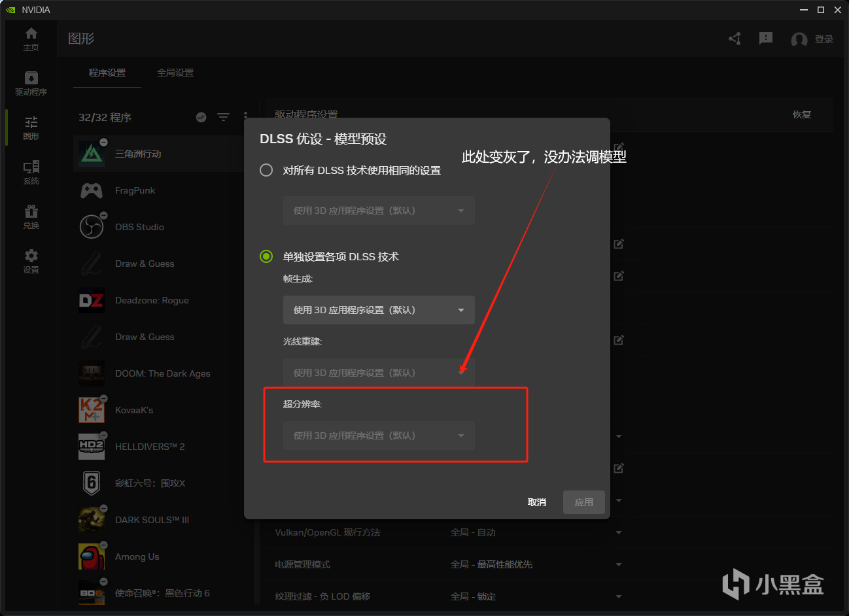The height and width of the screenshot is (616, 849).
Task: Remove DARK SOULS III via its minus badge
Action: pyautogui.click(x=103, y=508)
